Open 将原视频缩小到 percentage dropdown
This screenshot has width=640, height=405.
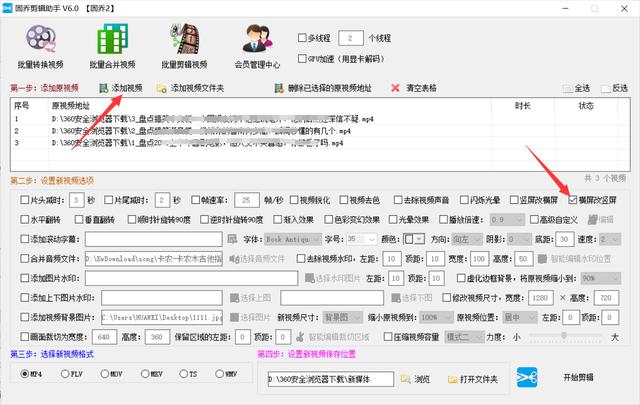coord(600,278)
